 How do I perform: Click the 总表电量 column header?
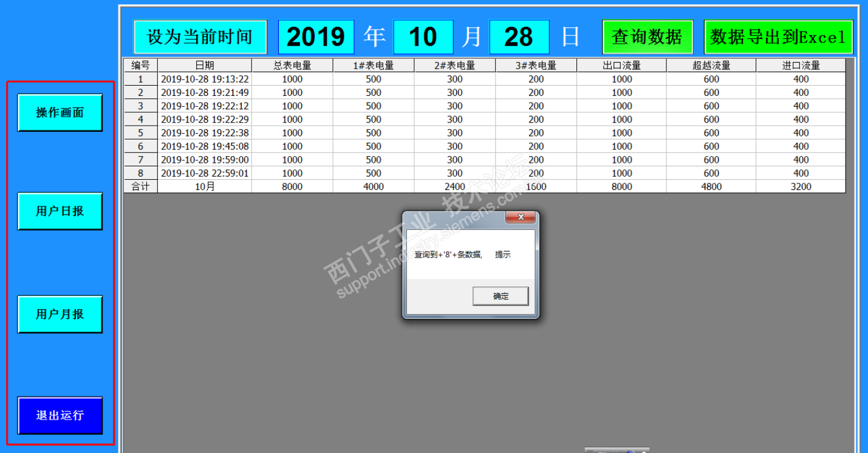[x=292, y=66]
